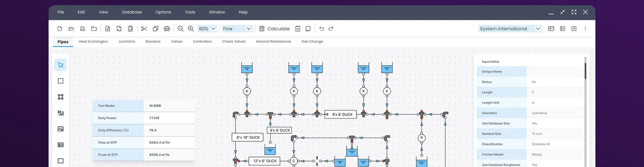Open the Fine grid dropdown
This screenshot has height=167, width=644.
tap(237, 28)
